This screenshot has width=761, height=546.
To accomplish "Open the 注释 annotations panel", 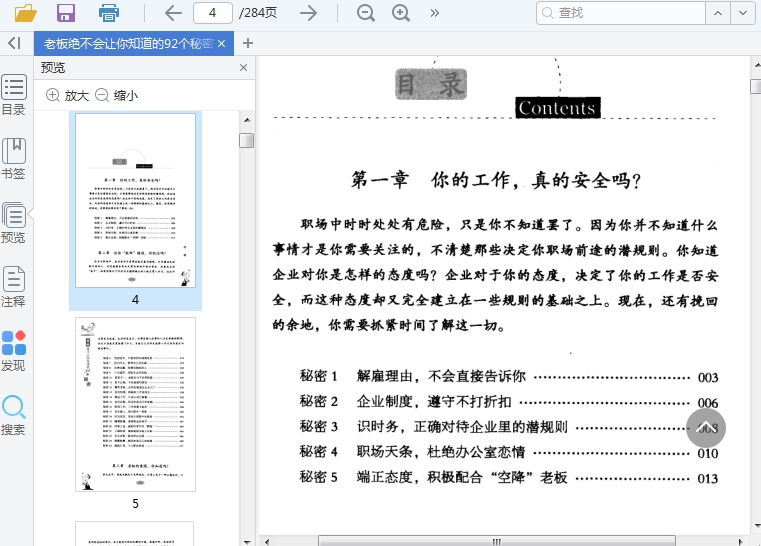I will [x=14, y=287].
